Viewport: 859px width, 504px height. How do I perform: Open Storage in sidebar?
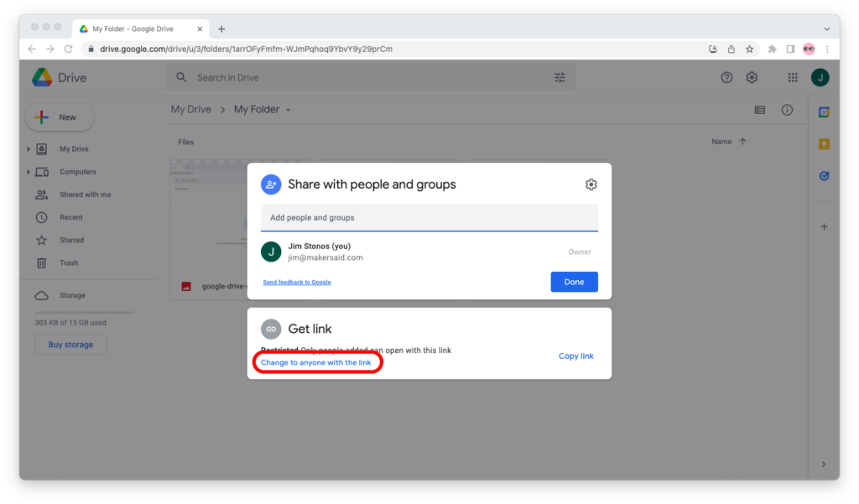72,295
